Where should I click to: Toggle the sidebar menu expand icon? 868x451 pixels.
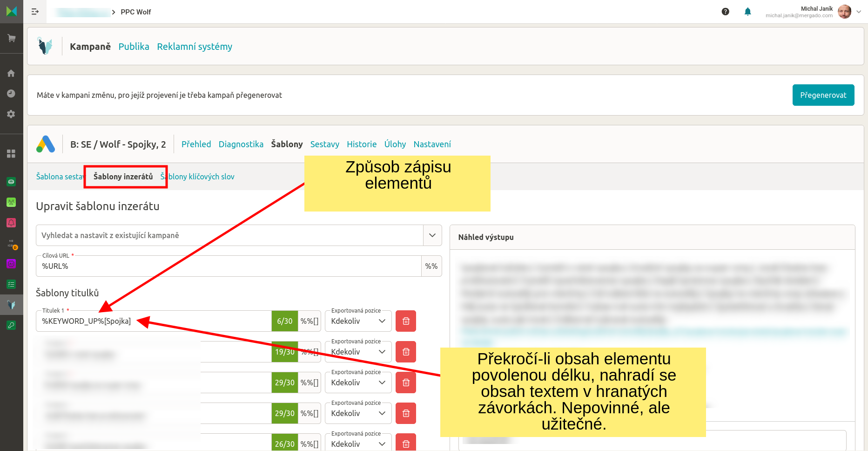[35, 12]
